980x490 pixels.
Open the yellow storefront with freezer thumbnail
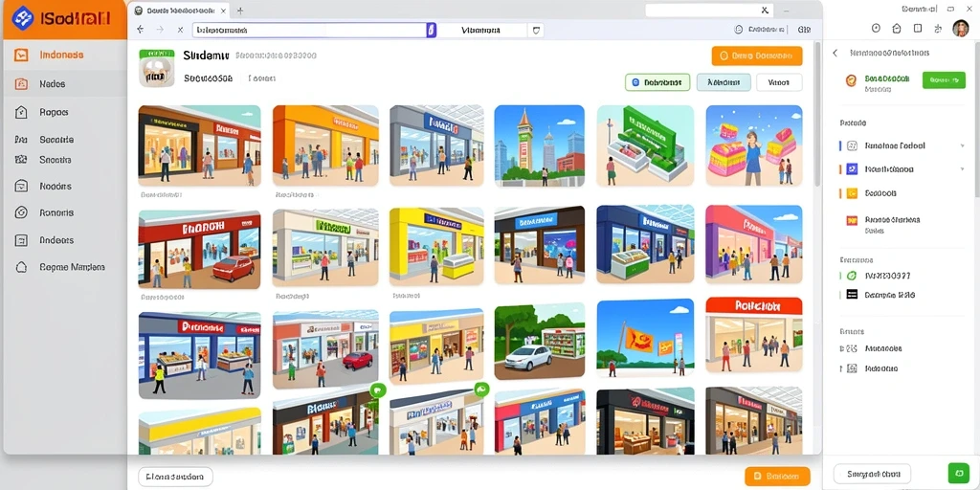click(x=436, y=246)
